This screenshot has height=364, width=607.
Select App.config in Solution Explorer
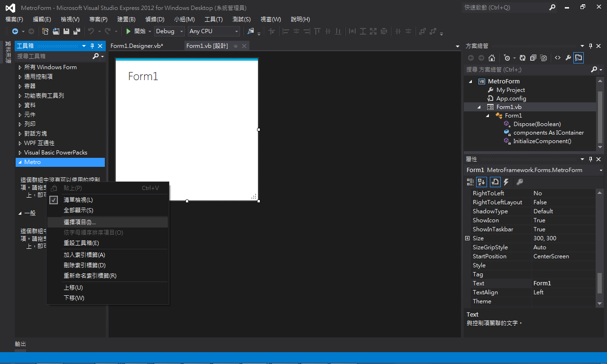511,99
